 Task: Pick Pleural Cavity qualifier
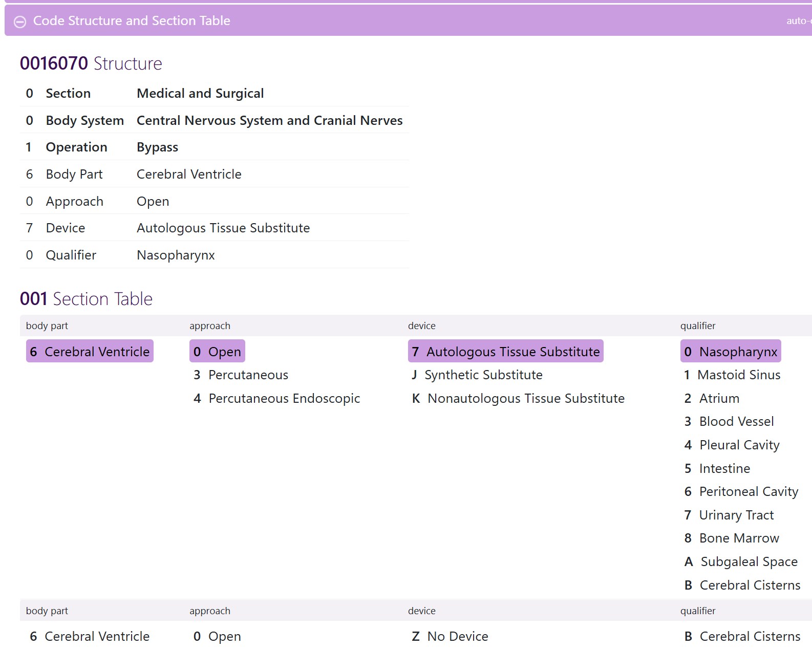click(x=732, y=445)
